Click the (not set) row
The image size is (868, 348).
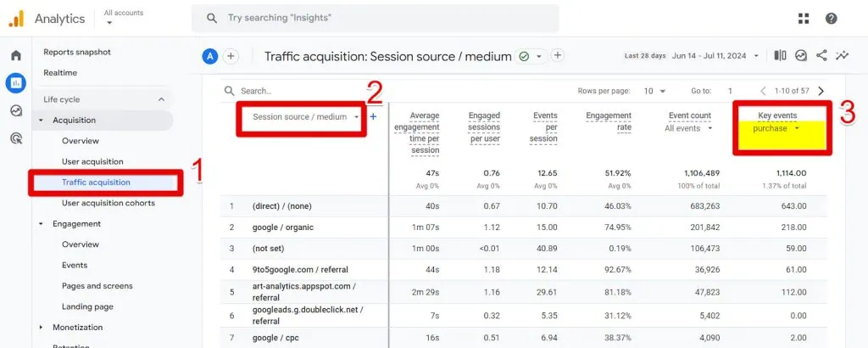[x=524, y=249]
